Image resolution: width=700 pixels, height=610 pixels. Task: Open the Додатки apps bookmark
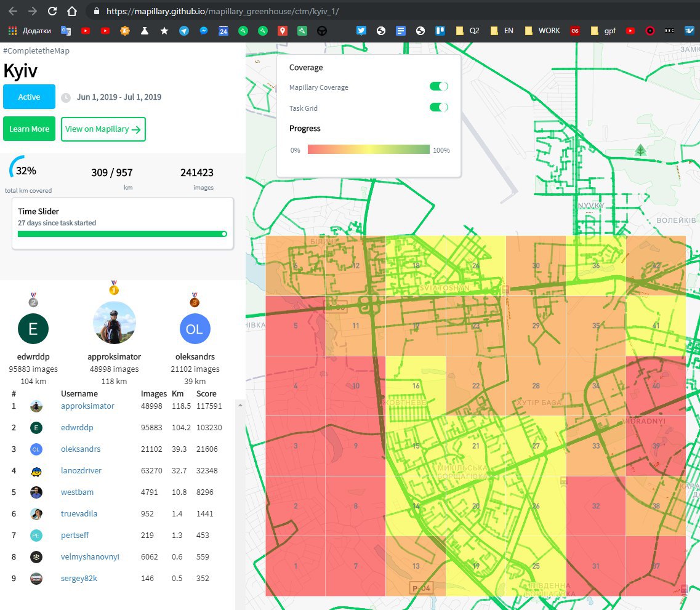click(x=30, y=31)
